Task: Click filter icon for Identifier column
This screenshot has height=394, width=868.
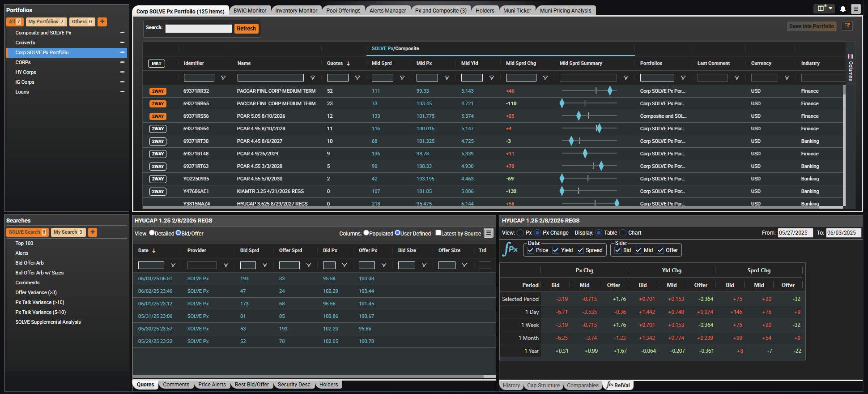Action: point(223,78)
